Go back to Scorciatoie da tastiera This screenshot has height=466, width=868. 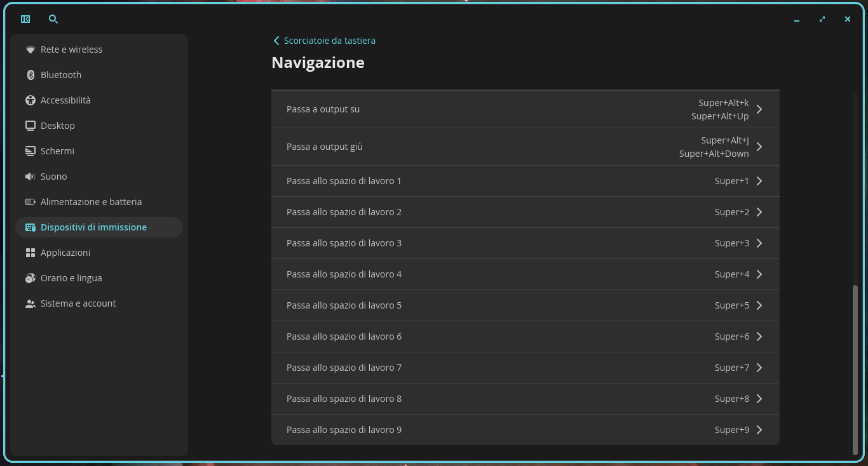tap(324, 41)
